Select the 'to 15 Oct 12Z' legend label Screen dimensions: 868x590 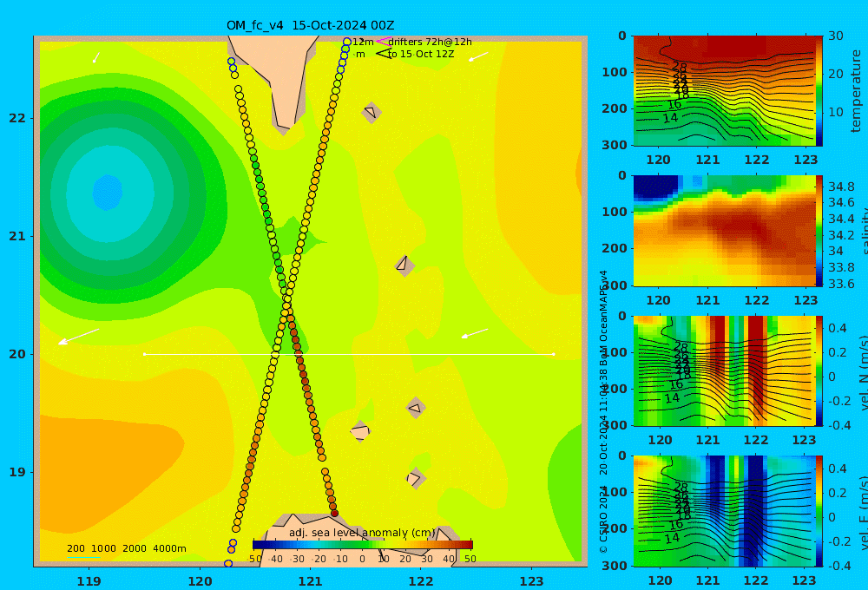(421, 54)
